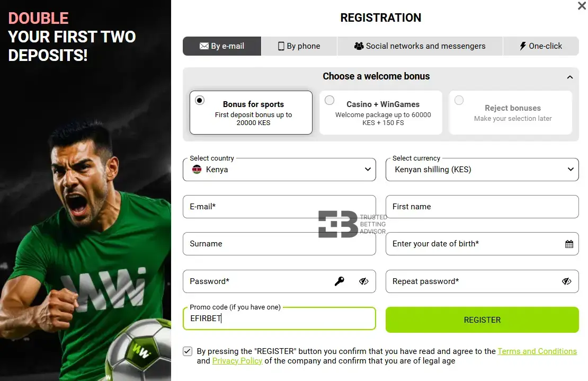Select the Bonus for sports radio button
This screenshot has width=588, height=381.
pos(200,101)
